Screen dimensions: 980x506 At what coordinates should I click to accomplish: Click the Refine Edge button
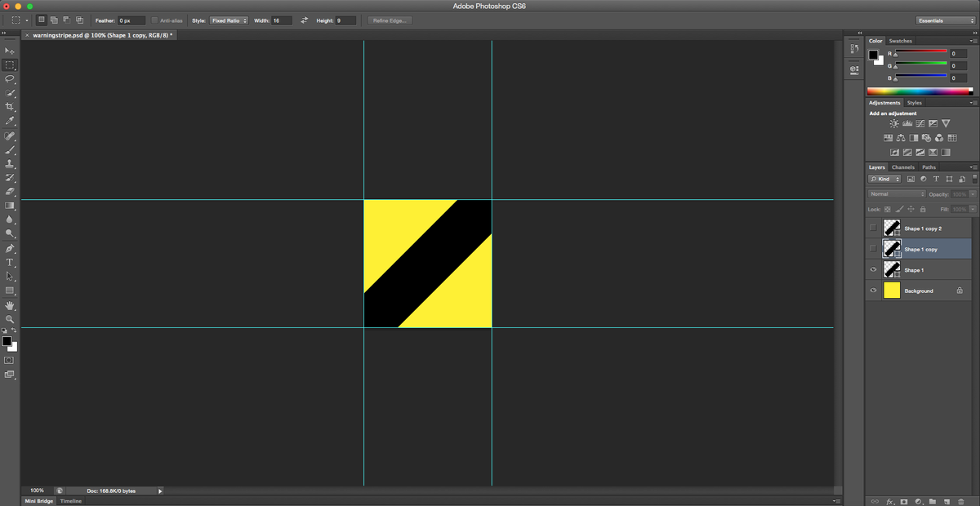pyautogui.click(x=389, y=20)
